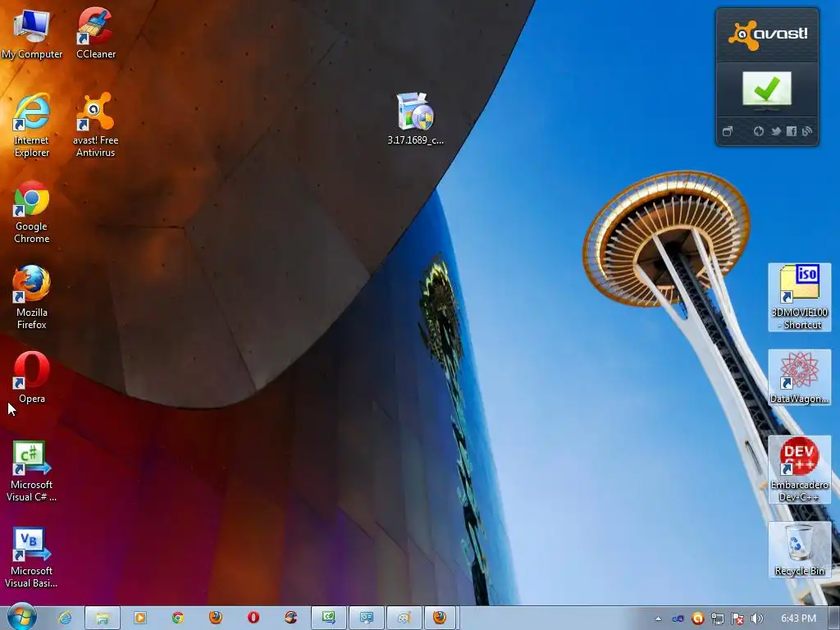840x630 pixels.
Task: Open the volume speaker tray icon
Action: tap(756, 619)
